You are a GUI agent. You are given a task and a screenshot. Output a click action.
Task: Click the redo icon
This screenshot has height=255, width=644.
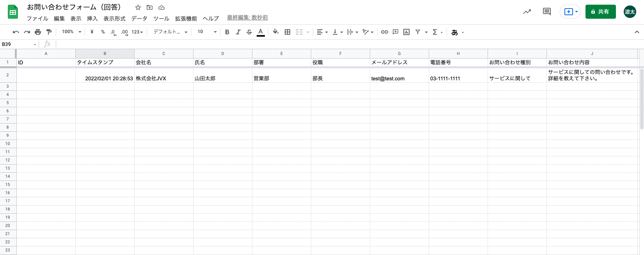click(x=27, y=32)
